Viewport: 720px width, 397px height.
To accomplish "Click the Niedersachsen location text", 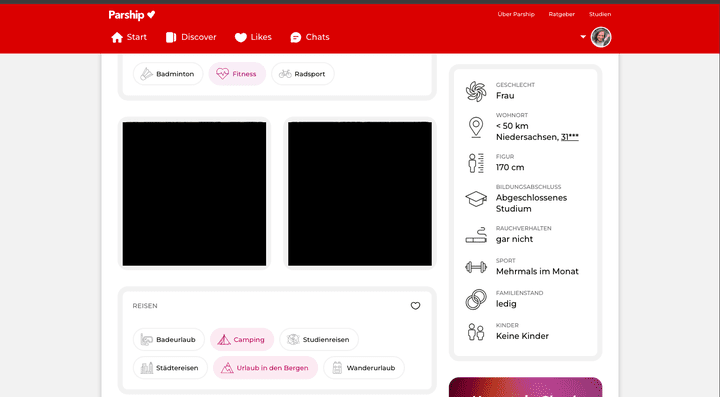I will 527,137.
